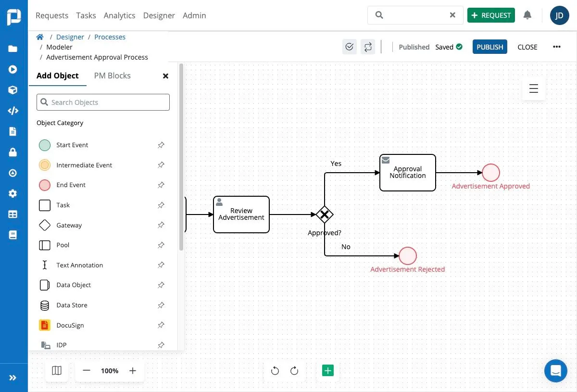Image resolution: width=577 pixels, height=392 pixels.
Task: Click the green REQUEST button
Action: [x=491, y=15]
